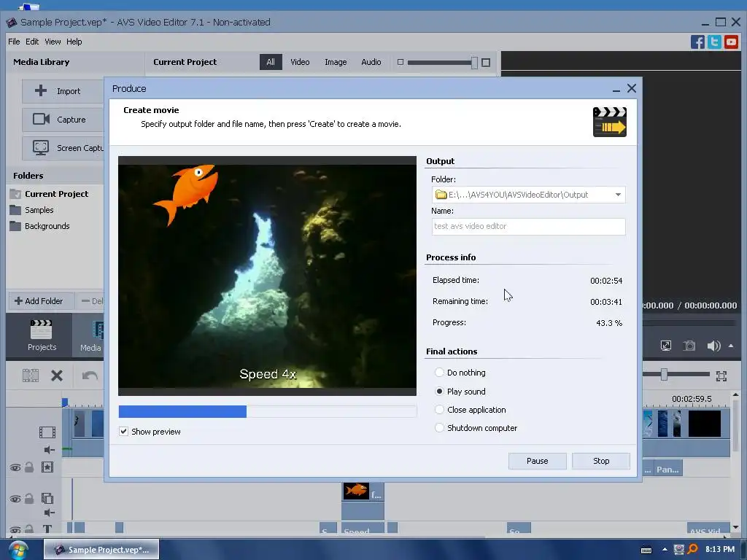Toggle visibility eye on video overlay track
The height and width of the screenshot is (560, 747).
click(15, 499)
